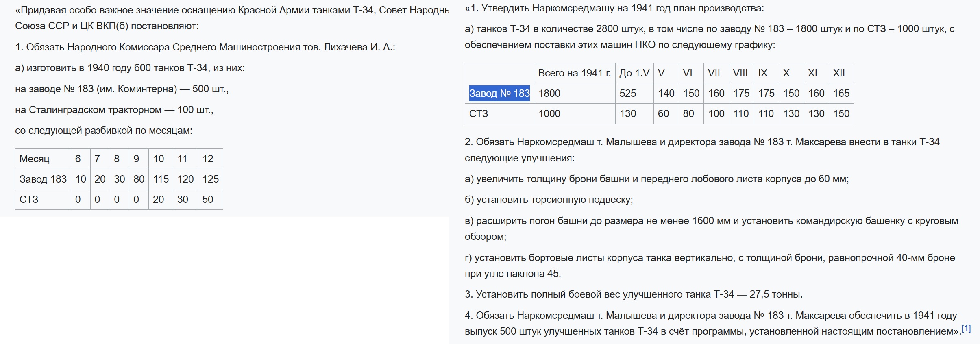
Task: Open footnote reference [1]
Action: 966,328
